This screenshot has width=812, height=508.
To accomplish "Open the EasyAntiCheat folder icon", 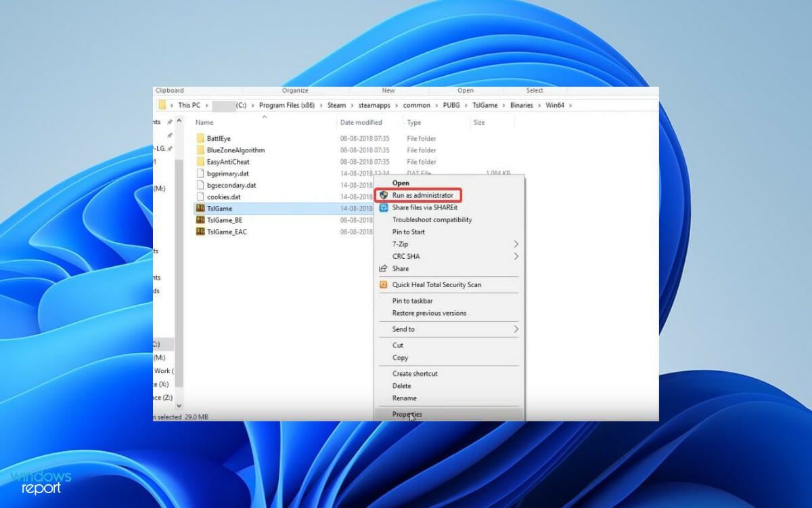I will click(x=200, y=161).
